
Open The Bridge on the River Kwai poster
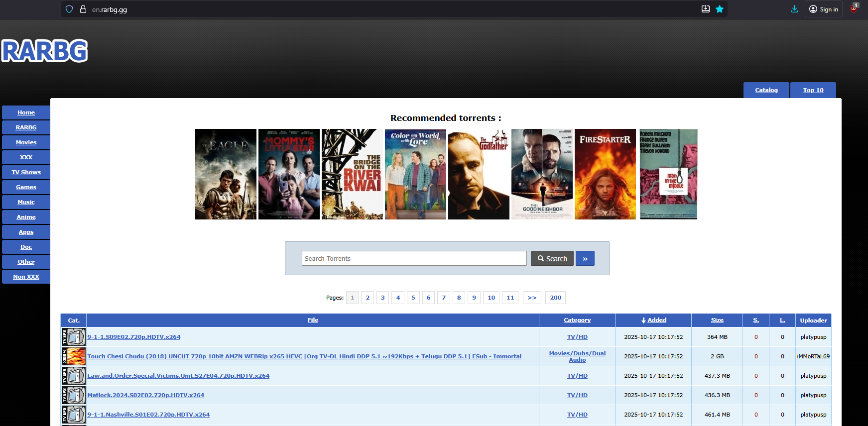tap(352, 174)
